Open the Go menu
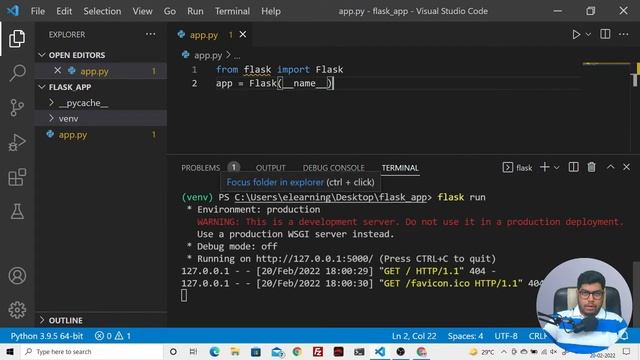Viewport: 640px width, 360px height. (170, 11)
